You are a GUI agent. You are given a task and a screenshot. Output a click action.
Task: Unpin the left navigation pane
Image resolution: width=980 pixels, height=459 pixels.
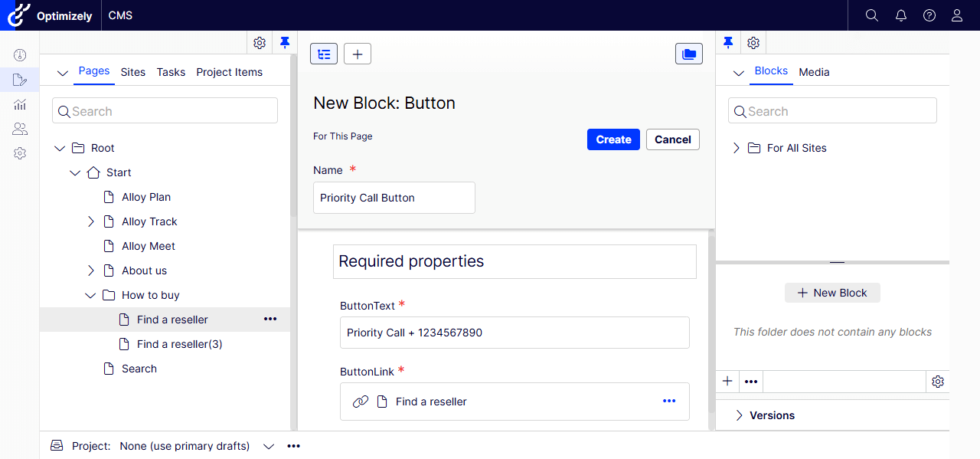coord(285,43)
